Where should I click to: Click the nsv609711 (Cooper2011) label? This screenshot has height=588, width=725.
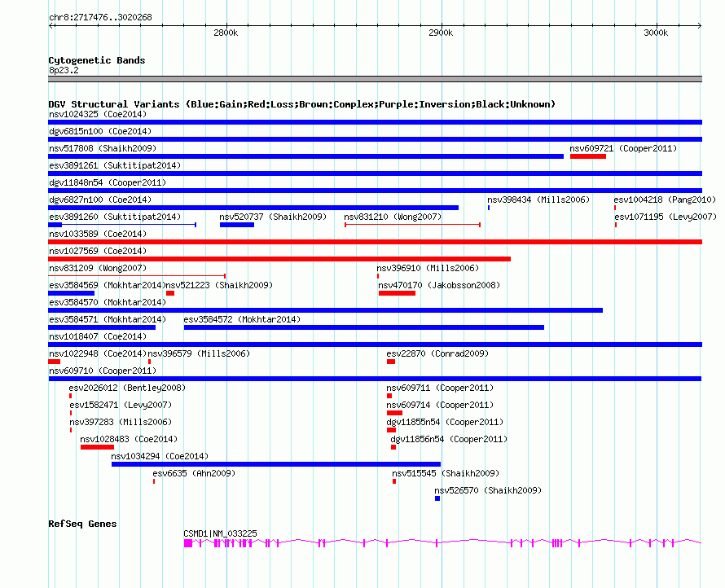coord(440,388)
